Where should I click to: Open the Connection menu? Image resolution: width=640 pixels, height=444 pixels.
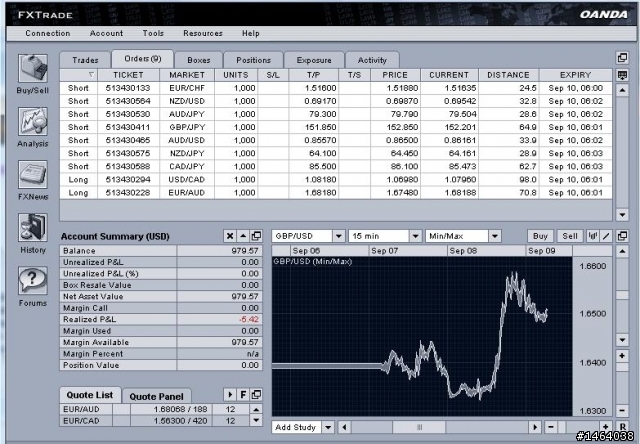click(x=48, y=33)
